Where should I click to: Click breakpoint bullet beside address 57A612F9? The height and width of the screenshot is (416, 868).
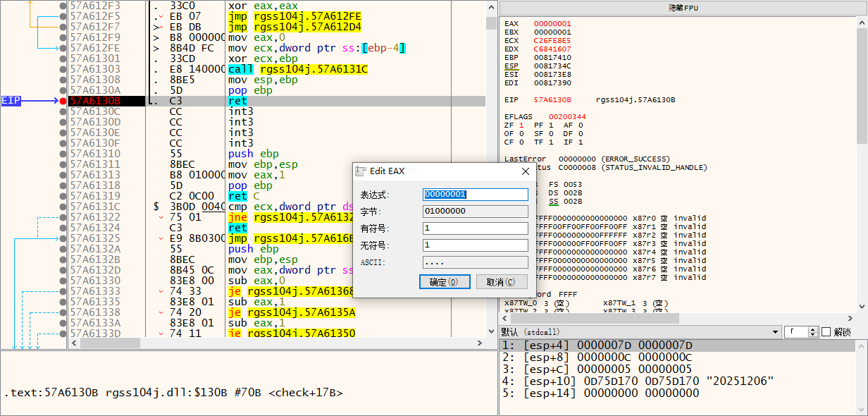(x=63, y=37)
